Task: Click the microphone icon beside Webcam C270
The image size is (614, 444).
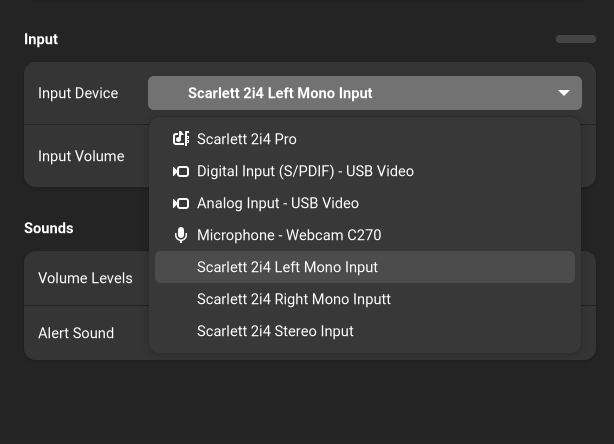Action: pos(181,235)
